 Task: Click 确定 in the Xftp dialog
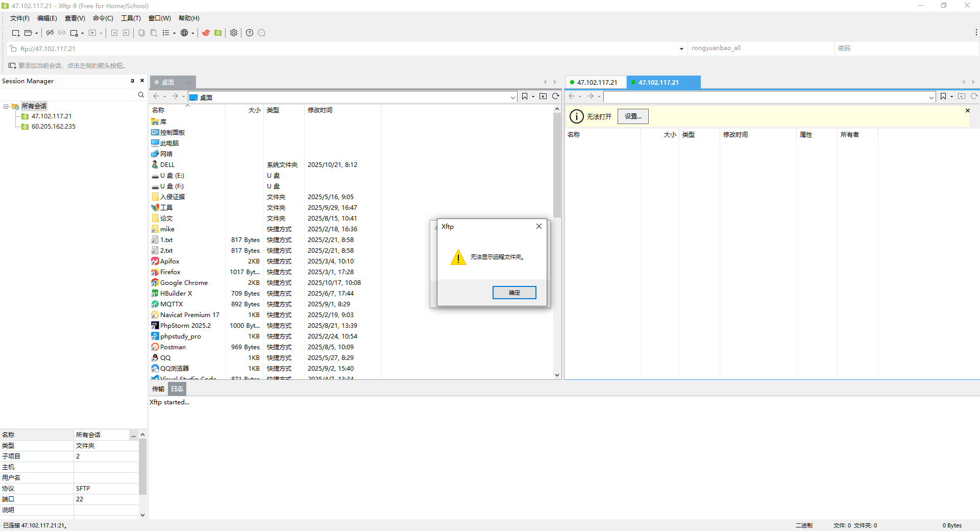514,293
